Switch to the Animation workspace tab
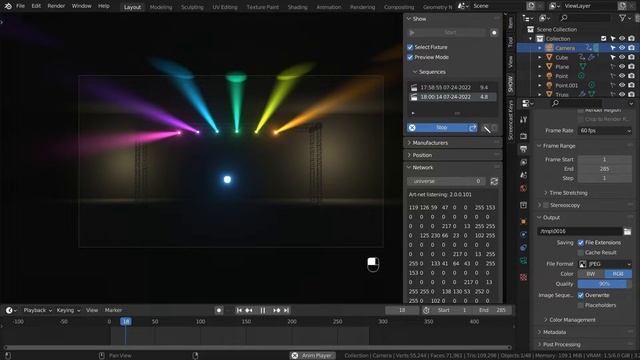Viewport: 640px width, 360px height. click(x=329, y=7)
